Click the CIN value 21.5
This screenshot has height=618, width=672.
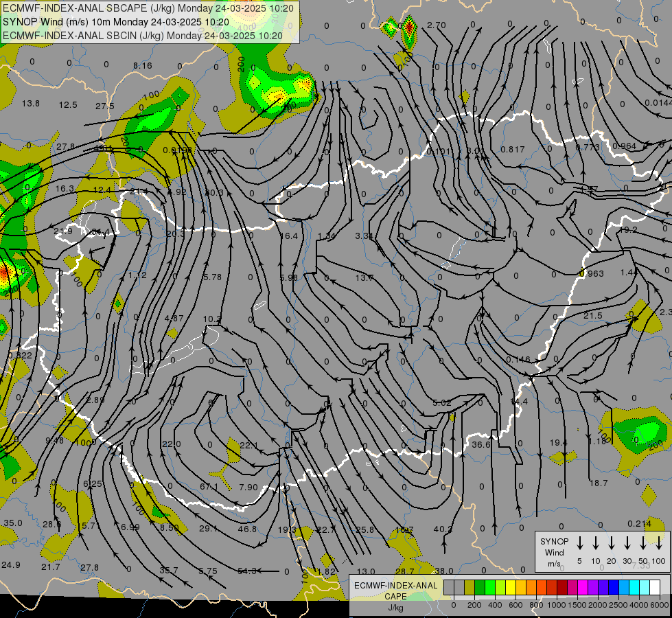(x=593, y=316)
